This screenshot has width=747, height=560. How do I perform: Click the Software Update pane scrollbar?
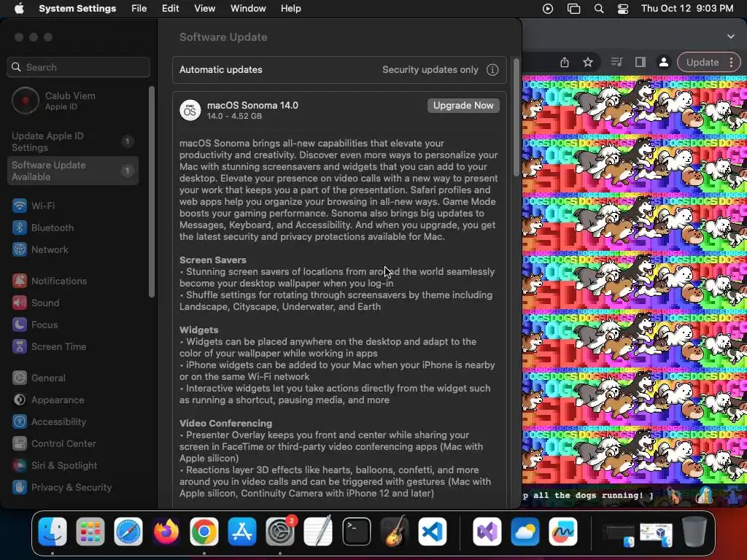[516, 117]
